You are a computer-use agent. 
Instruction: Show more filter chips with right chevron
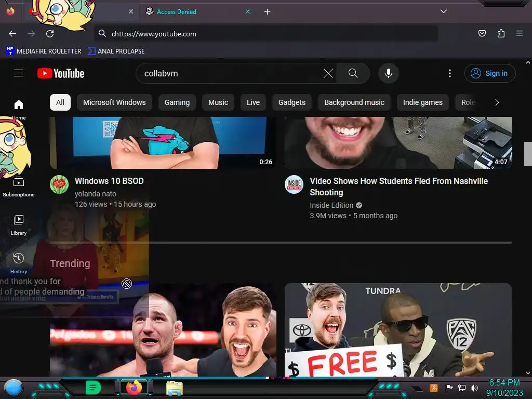pos(497,102)
